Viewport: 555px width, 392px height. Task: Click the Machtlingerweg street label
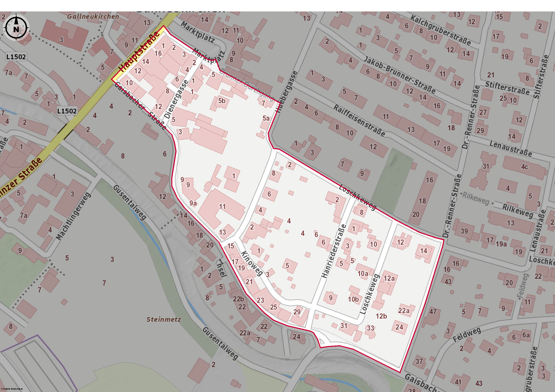[73, 216]
